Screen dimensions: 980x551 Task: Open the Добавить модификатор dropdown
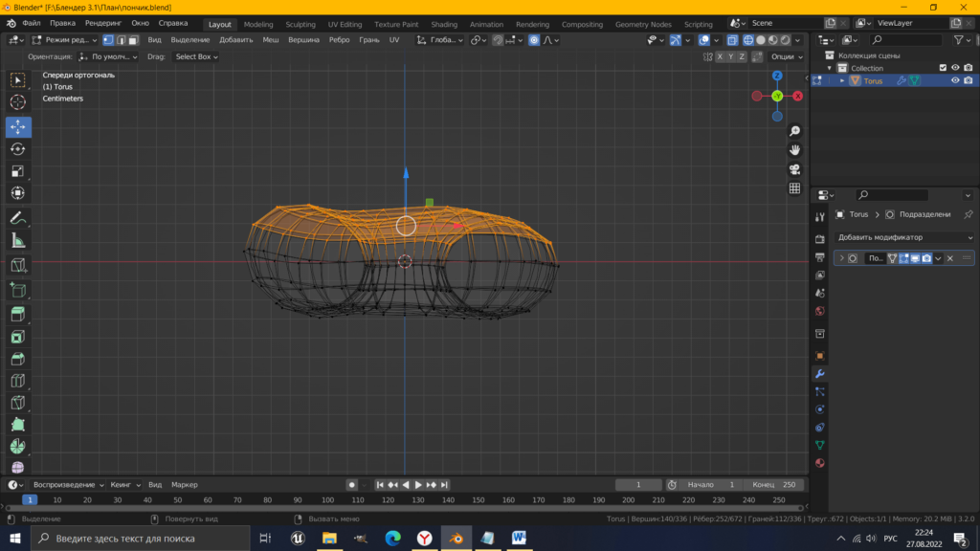coord(903,237)
